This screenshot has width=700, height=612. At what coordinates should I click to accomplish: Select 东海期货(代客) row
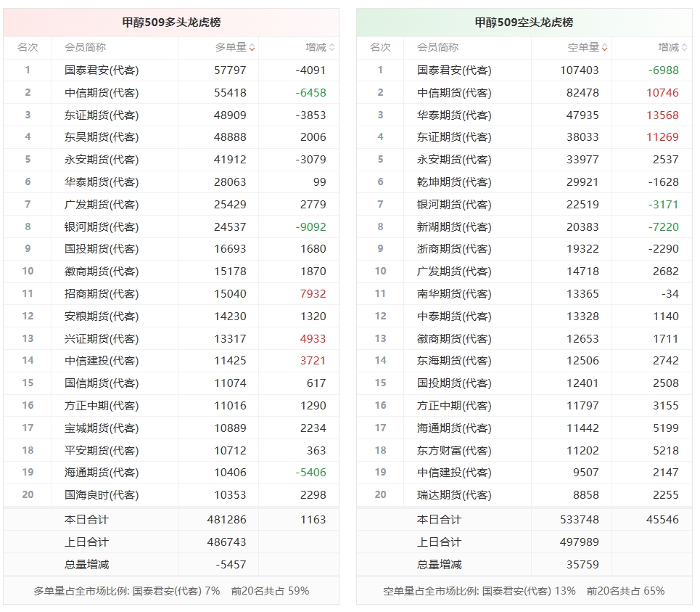point(524,361)
